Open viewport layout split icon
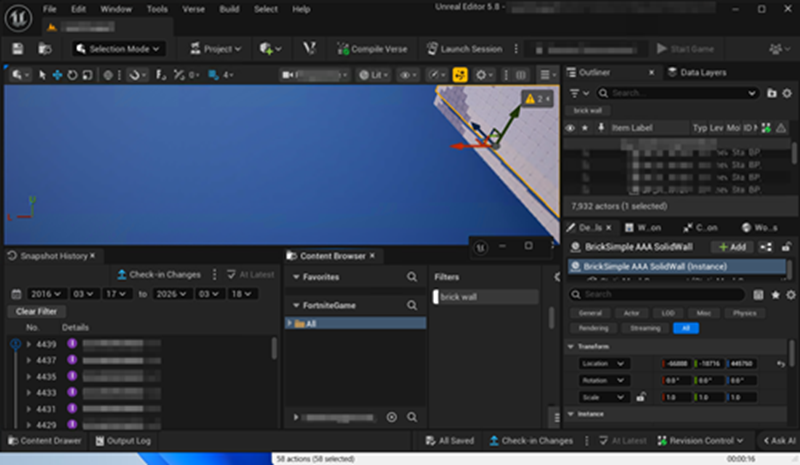The height and width of the screenshot is (465, 800). tap(521, 75)
